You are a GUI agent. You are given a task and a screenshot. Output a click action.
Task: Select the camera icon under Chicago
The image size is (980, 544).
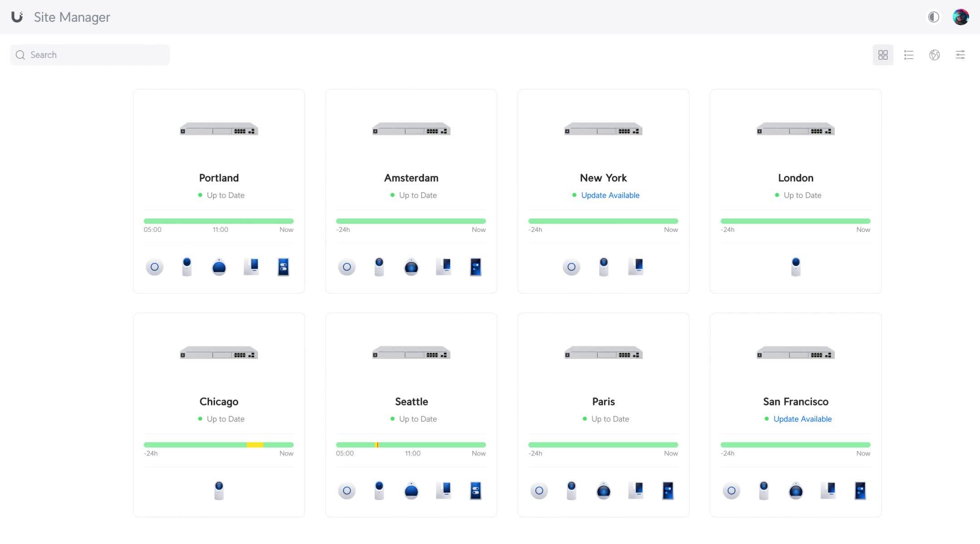[x=219, y=490]
